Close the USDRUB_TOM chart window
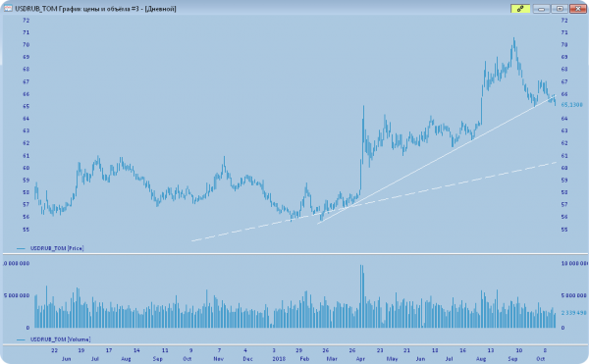 click(x=578, y=9)
